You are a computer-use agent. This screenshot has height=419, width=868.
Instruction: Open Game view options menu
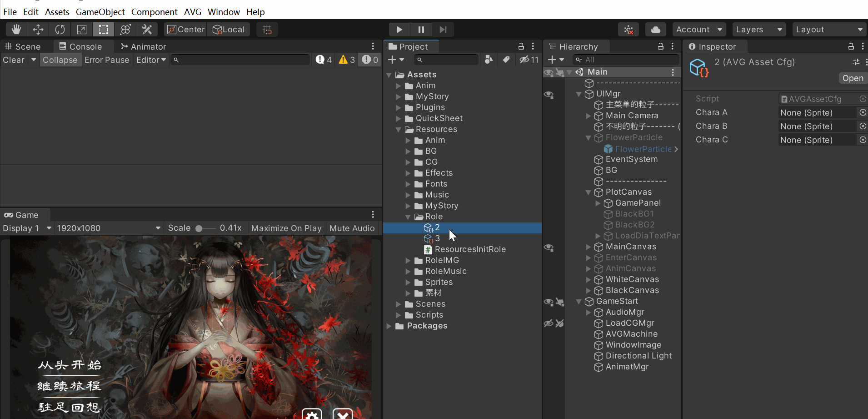[373, 215]
